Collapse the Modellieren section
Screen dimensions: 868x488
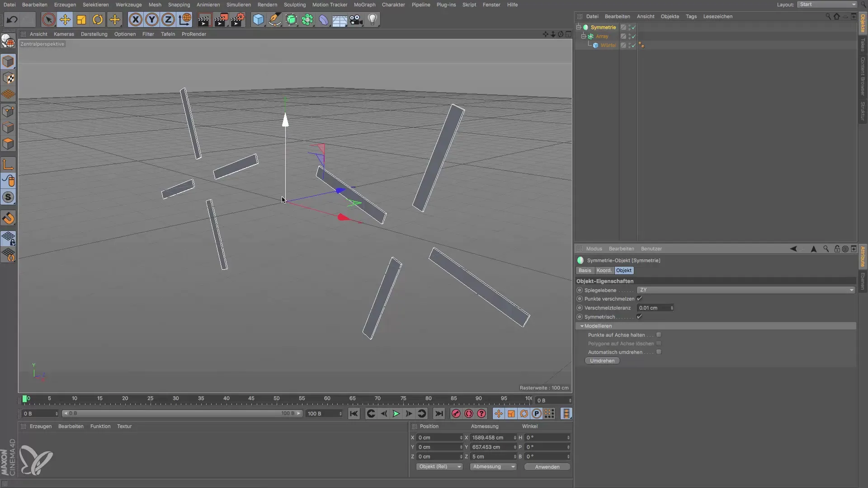[582, 326]
